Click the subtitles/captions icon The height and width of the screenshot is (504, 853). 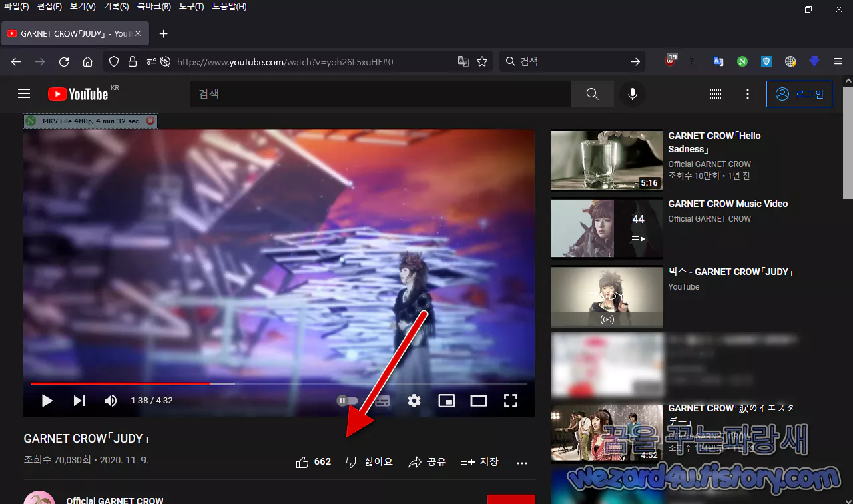click(382, 400)
